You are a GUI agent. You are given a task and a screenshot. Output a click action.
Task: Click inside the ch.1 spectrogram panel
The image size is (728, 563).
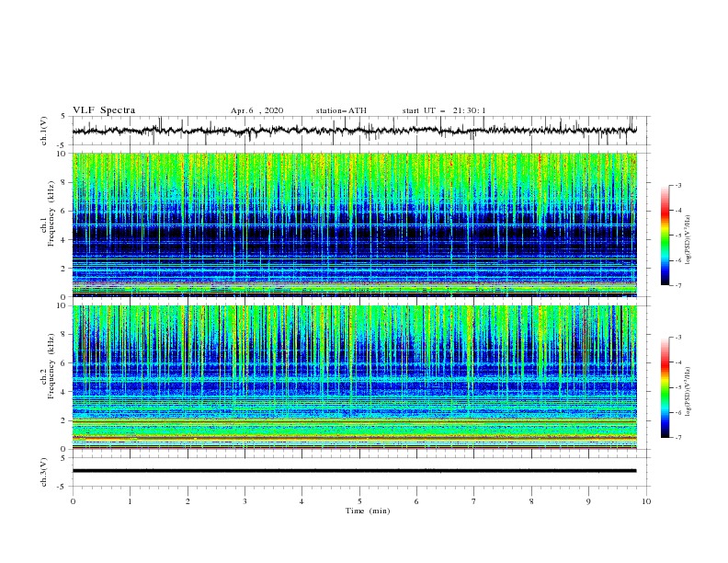(354, 224)
